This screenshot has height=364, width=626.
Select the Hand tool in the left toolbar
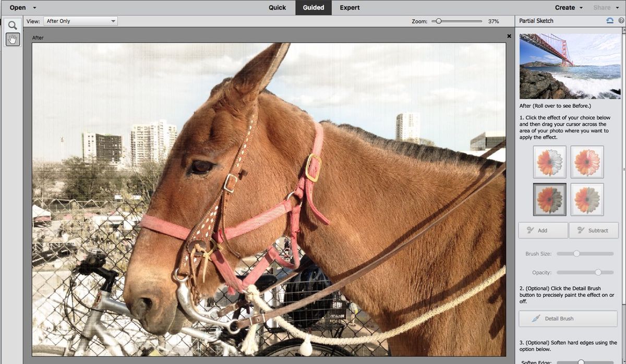pos(13,39)
